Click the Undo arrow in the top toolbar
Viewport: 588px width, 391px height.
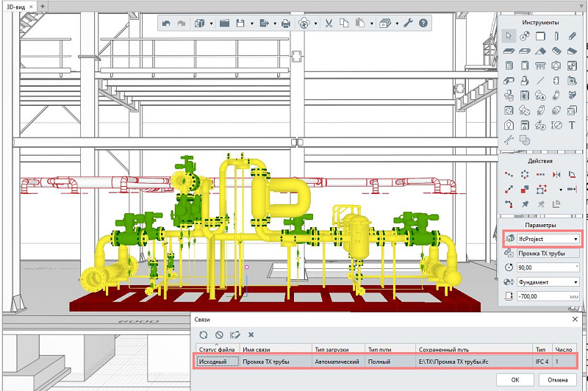click(x=166, y=24)
